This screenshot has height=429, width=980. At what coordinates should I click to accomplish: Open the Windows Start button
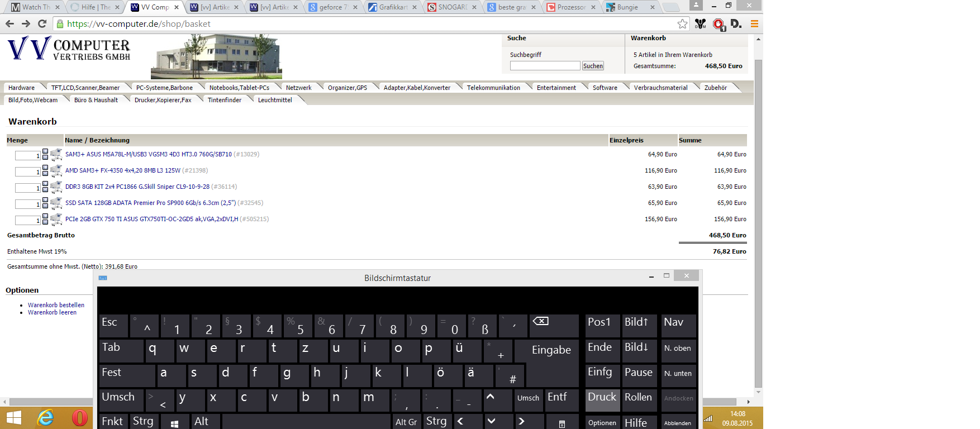click(13, 418)
